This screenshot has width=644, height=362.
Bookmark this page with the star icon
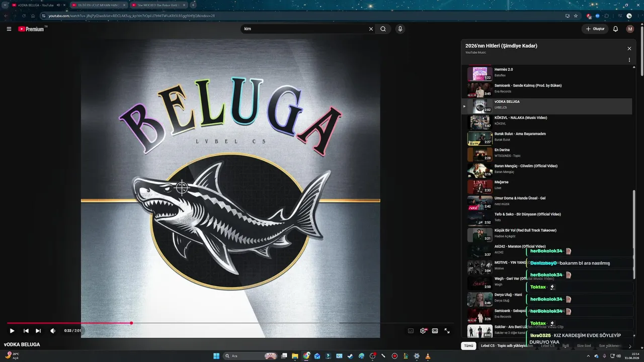coord(576,16)
